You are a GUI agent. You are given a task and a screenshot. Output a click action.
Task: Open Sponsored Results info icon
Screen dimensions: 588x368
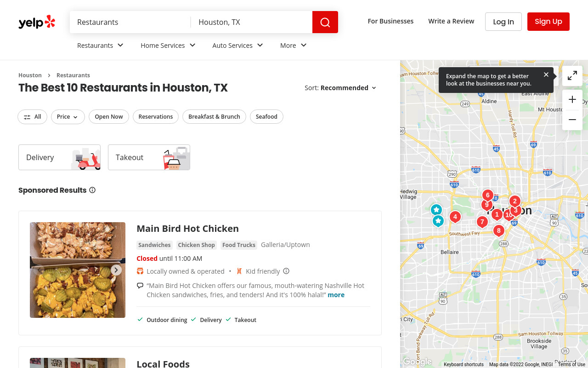tap(92, 190)
